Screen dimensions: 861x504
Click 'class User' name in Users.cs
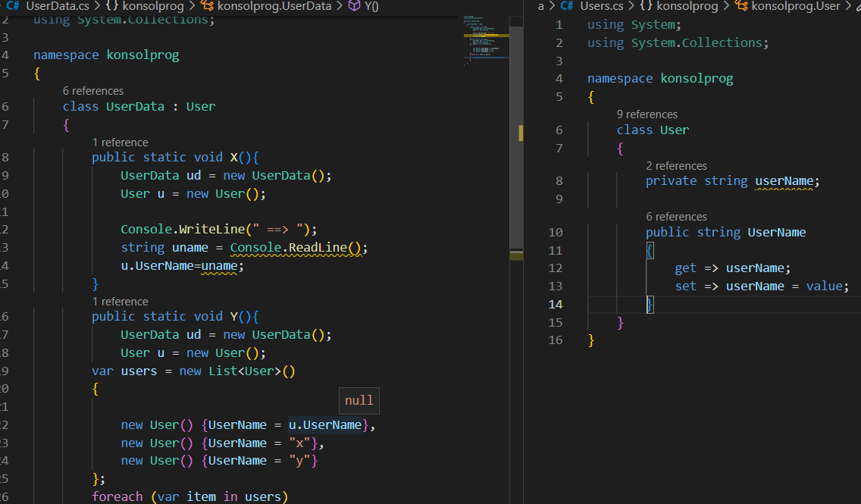(675, 130)
